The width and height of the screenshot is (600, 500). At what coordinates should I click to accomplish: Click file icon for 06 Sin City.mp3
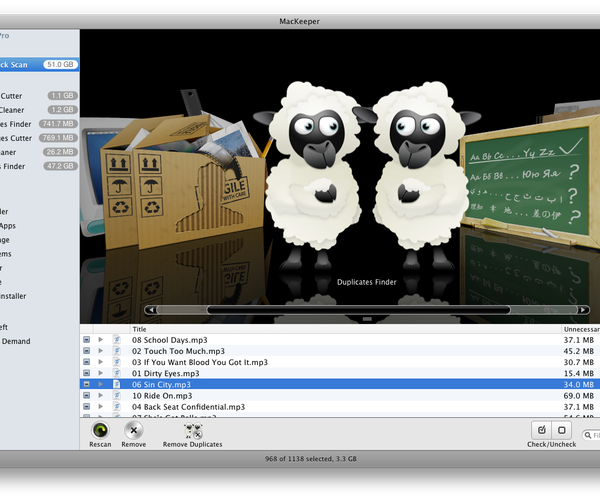(x=116, y=384)
